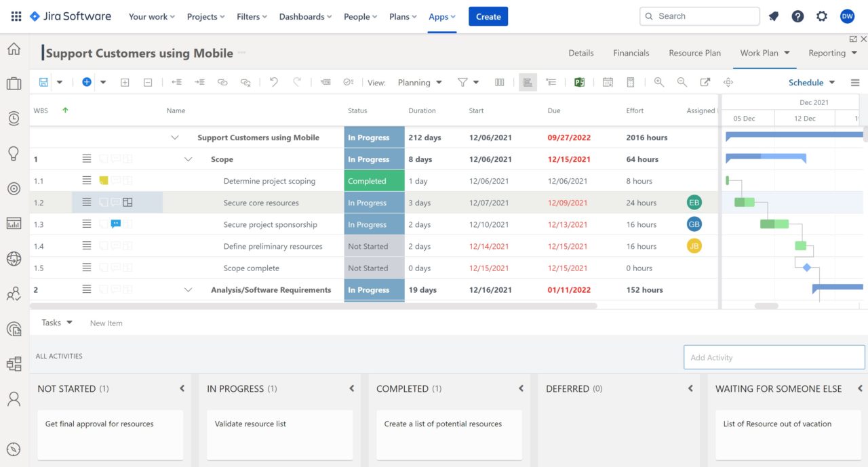Image resolution: width=868 pixels, height=467 pixels.
Task: Click the New Item link
Action: click(x=106, y=323)
